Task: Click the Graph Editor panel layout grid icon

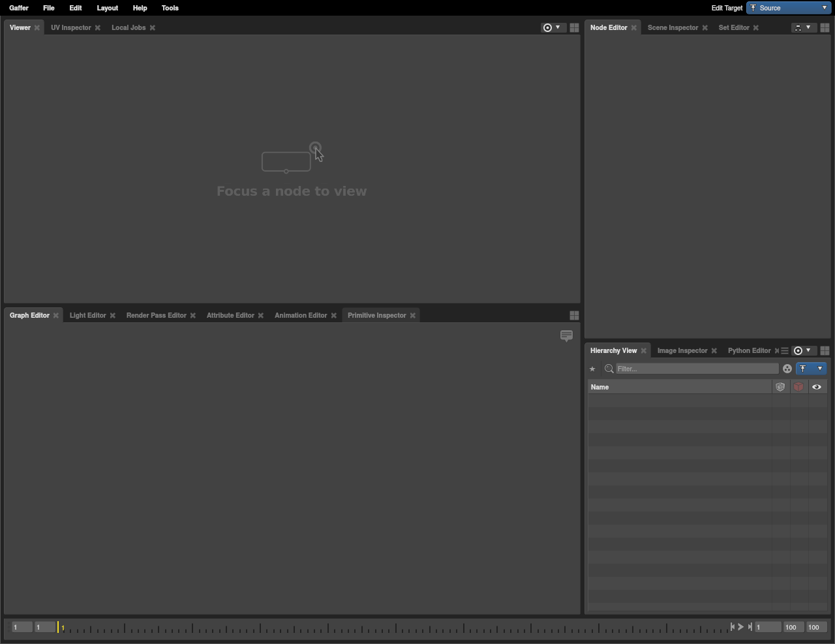Action: [x=574, y=316]
